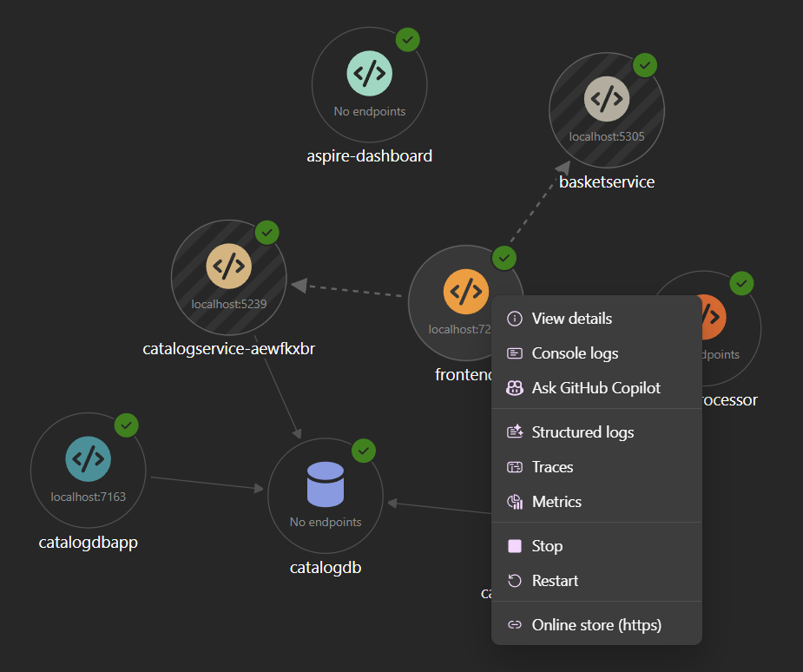Image resolution: width=803 pixels, height=672 pixels.
Task: Click the View details info icon
Action: pyautogui.click(x=514, y=319)
